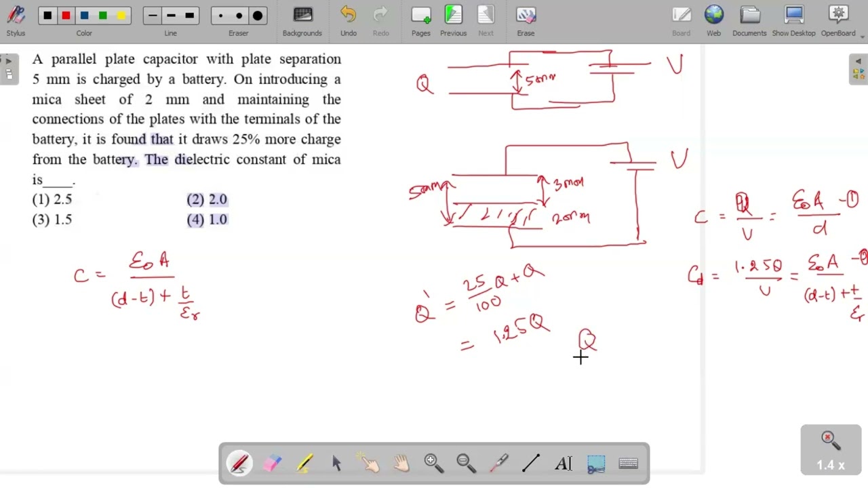Choose the medium line width
This screenshot has width=868, height=488.
(171, 16)
